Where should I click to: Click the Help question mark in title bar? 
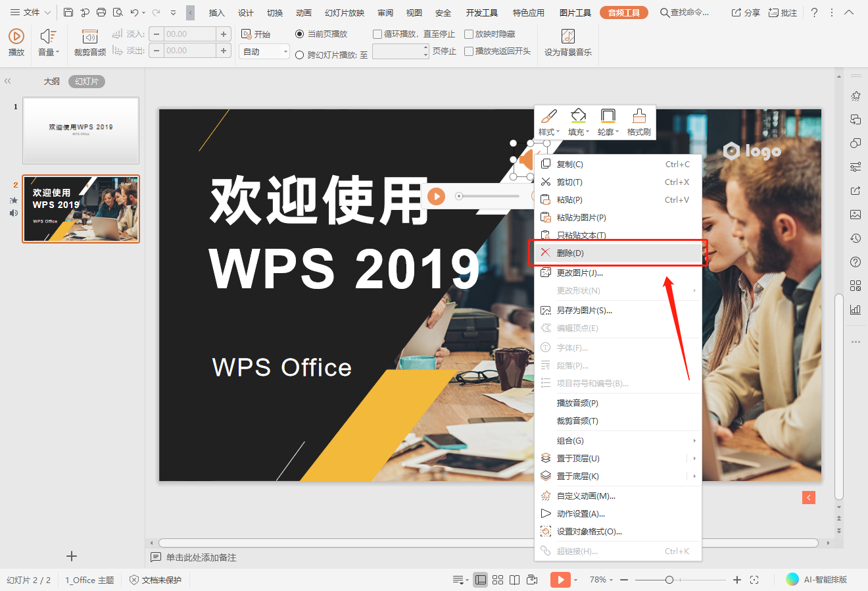click(x=815, y=13)
